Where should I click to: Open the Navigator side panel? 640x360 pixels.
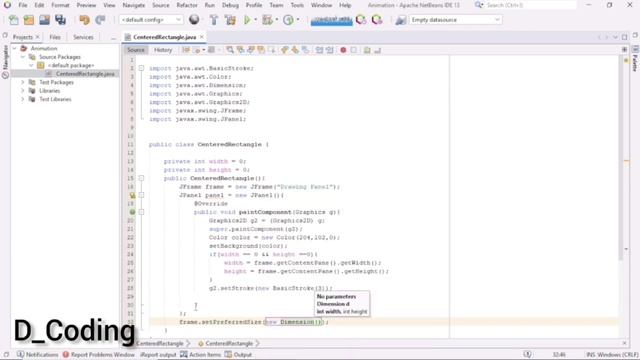pyautogui.click(x=5, y=61)
